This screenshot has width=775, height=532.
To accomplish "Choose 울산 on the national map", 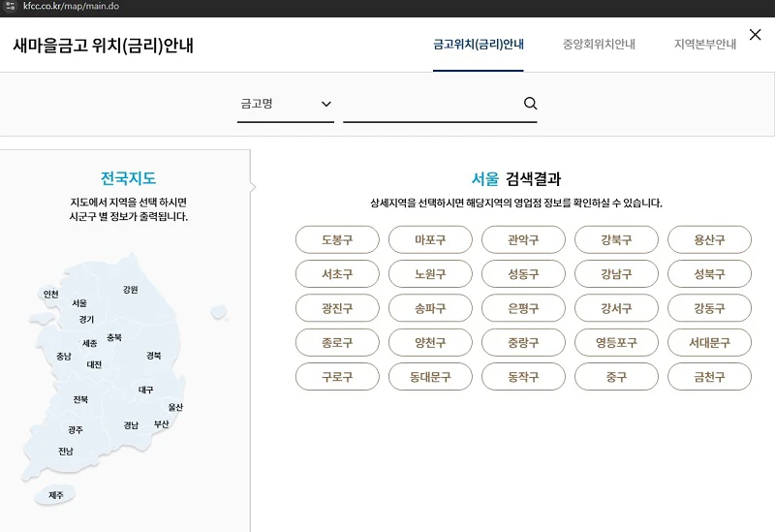I will pos(175,407).
